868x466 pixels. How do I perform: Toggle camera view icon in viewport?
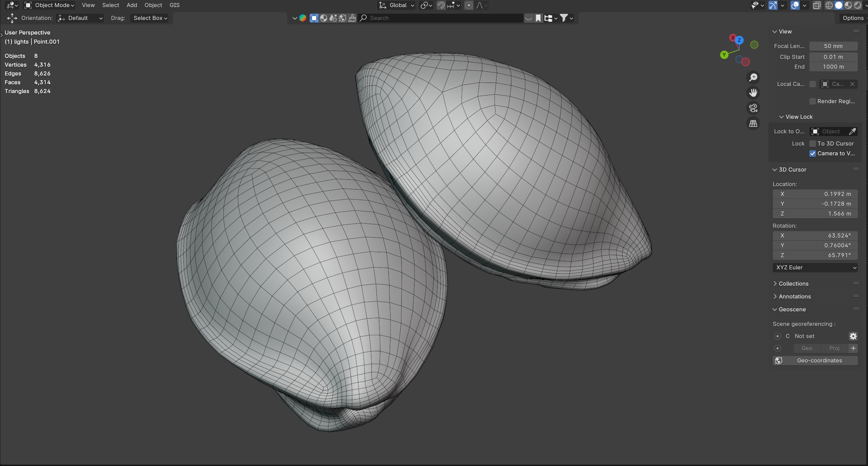[x=753, y=108]
